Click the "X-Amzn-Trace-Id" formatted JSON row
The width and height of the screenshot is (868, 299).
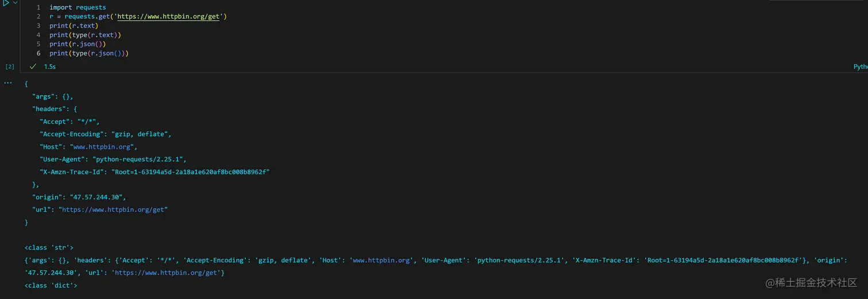154,172
